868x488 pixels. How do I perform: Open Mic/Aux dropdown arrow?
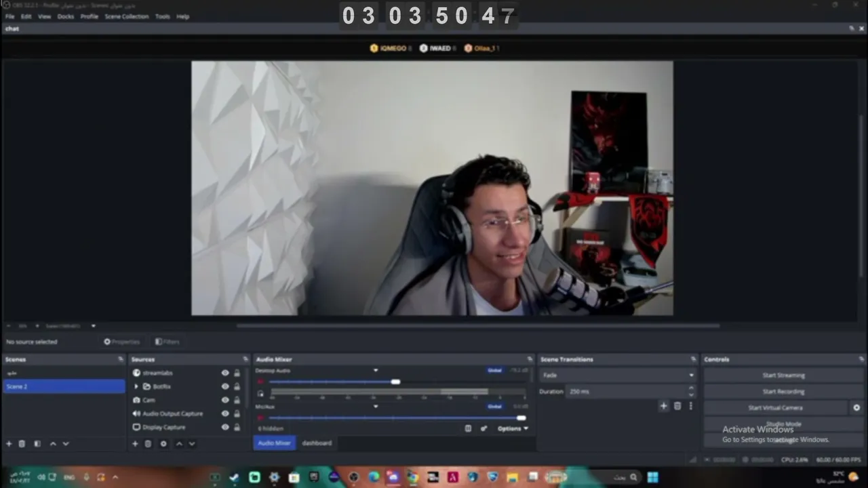coord(376,407)
